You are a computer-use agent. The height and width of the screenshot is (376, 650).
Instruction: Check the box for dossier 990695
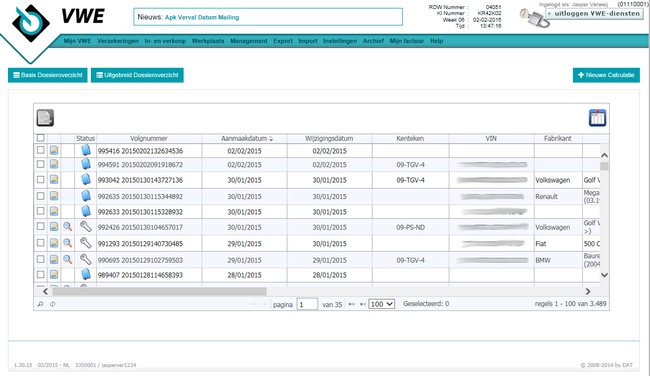coord(40,259)
